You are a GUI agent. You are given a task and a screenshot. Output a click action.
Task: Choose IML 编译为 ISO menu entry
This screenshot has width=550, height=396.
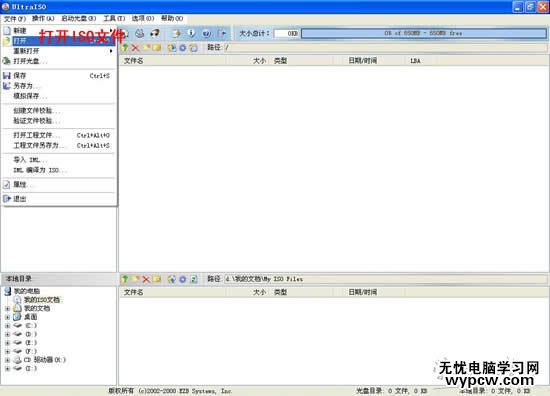pyautogui.click(x=59, y=170)
